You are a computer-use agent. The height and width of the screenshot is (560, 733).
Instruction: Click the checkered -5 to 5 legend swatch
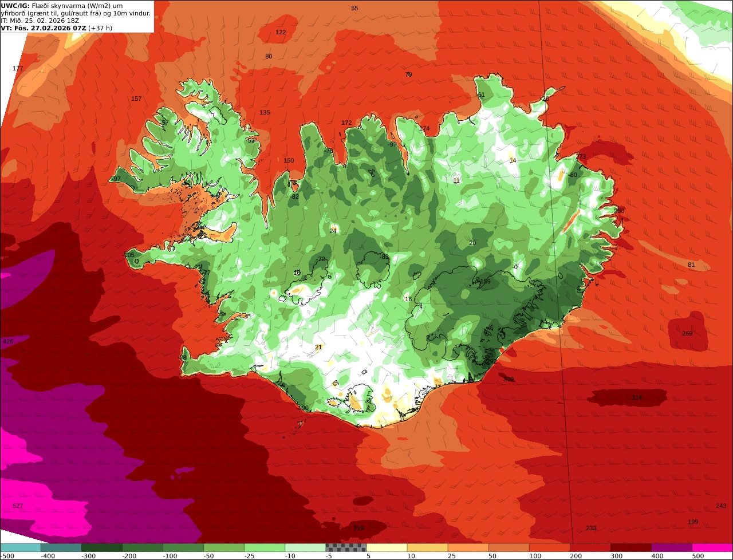(346, 547)
